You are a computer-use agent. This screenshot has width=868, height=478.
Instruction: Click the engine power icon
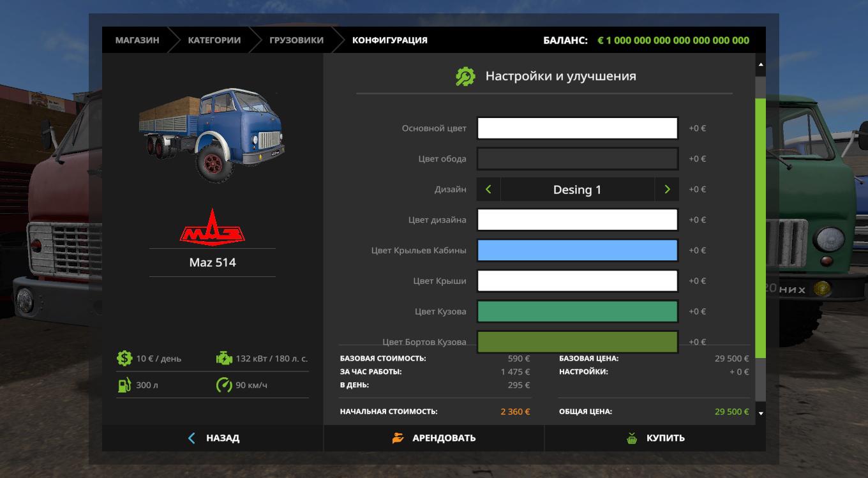(224, 359)
